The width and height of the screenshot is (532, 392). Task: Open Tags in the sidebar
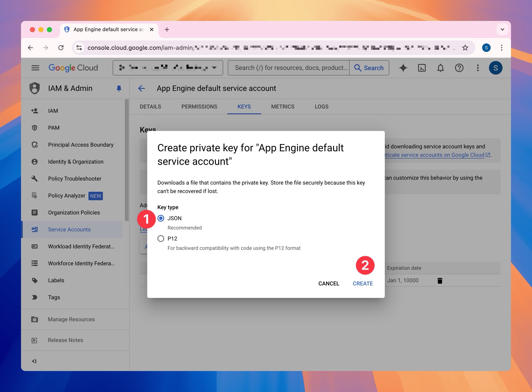tap(72, 297)
